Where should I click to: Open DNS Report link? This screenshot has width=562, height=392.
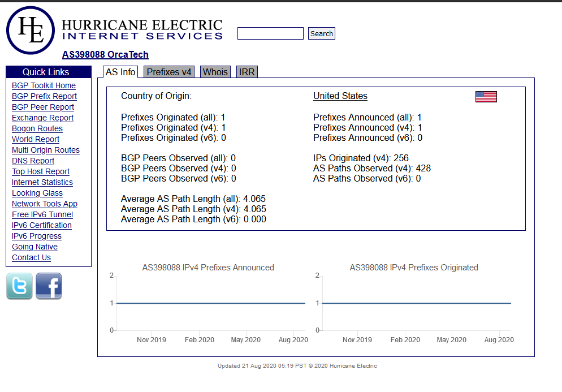[x=33, y=161]
